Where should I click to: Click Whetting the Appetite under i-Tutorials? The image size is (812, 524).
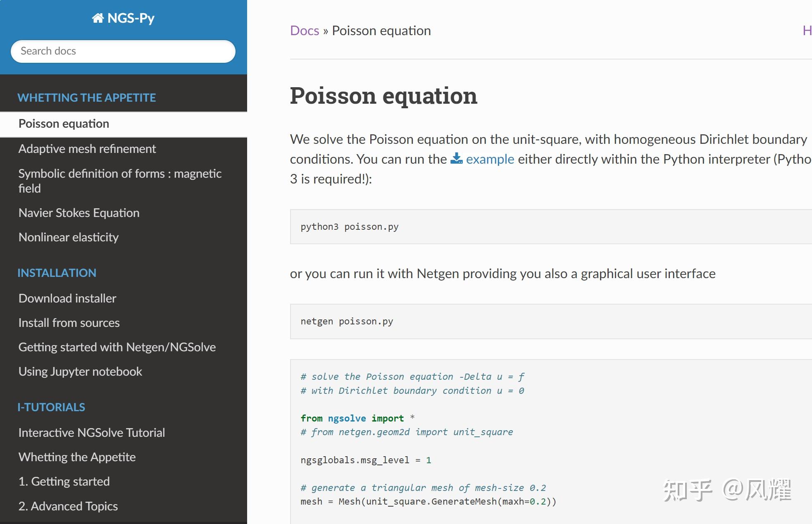point(77,457)
